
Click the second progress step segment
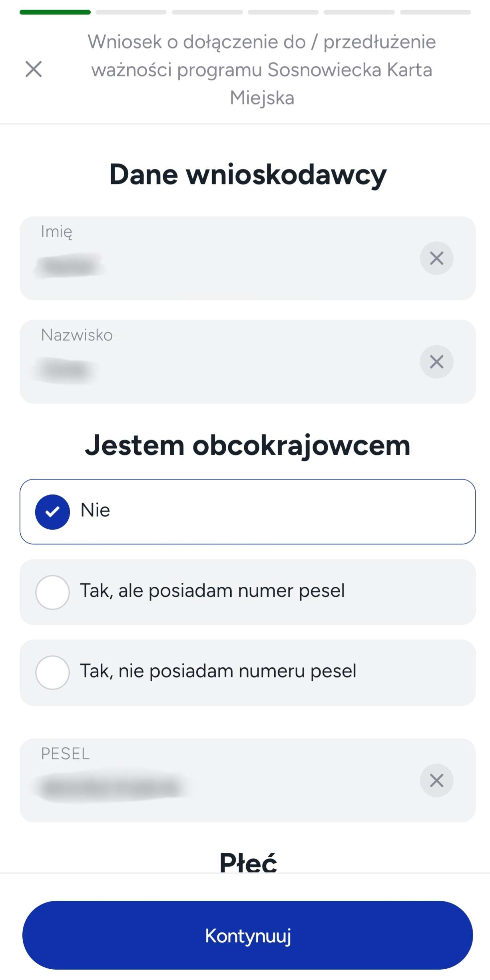[131, 12]
